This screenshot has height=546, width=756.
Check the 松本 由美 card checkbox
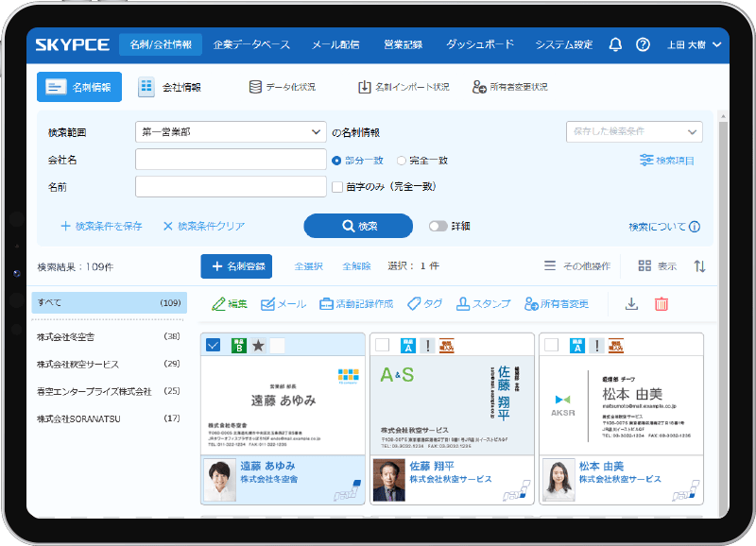pyautogui.click(x=552, y=345)
